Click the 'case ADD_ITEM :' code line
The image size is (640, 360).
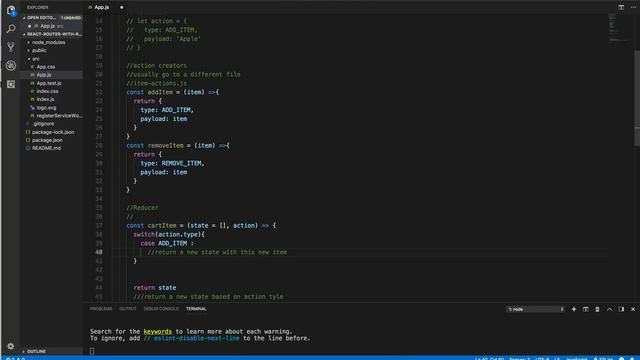point(167,243)
